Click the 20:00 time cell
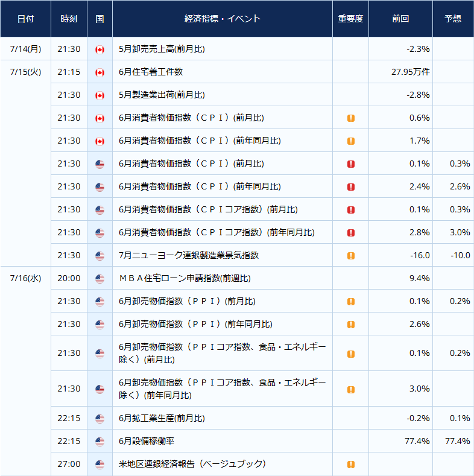 pos(69,278)
